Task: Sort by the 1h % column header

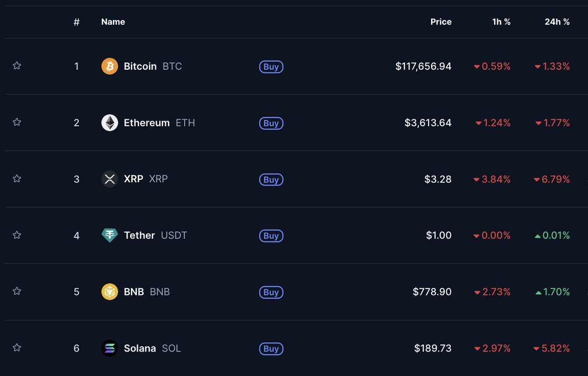Action: coord(501,22)
